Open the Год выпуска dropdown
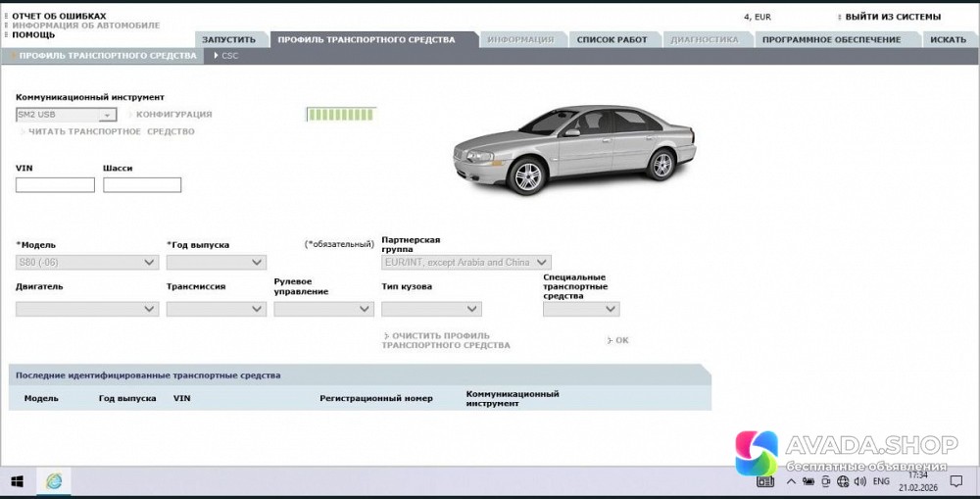The width and height of the screenshot is (980, 499). tap(216, 263)
